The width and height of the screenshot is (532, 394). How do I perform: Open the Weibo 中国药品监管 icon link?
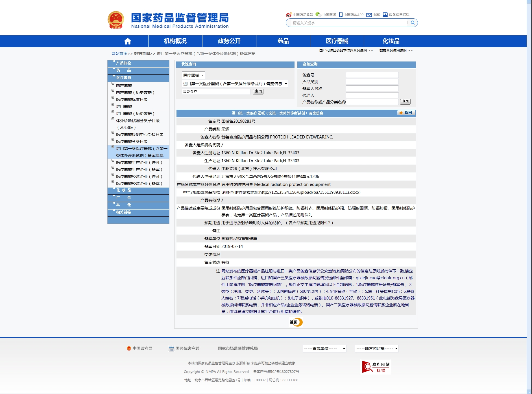click(x=289, y=15)
